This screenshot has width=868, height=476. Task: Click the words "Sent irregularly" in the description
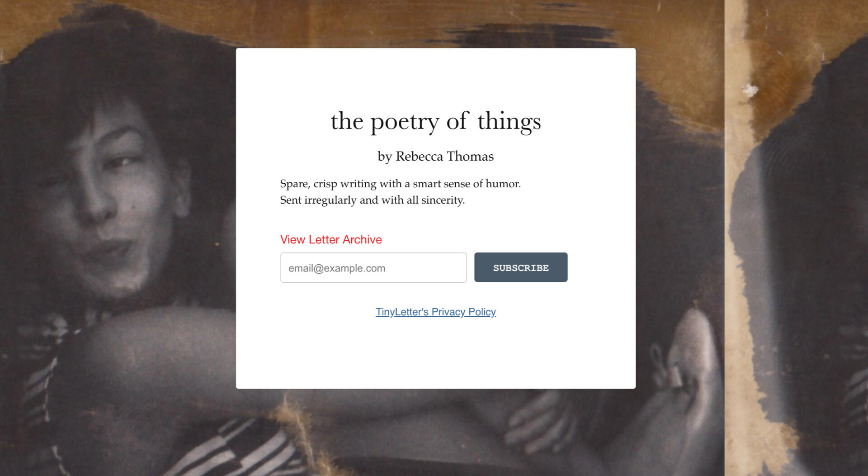[318, 200]
